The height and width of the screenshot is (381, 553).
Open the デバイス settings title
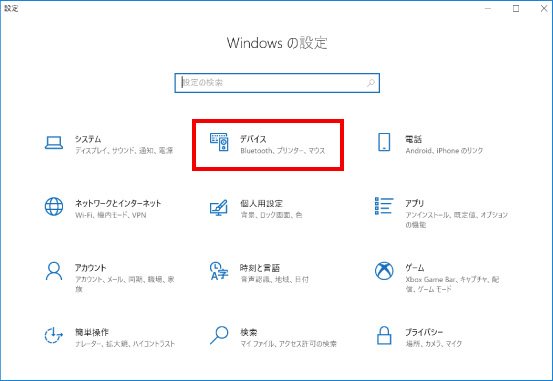coord(253,139)
